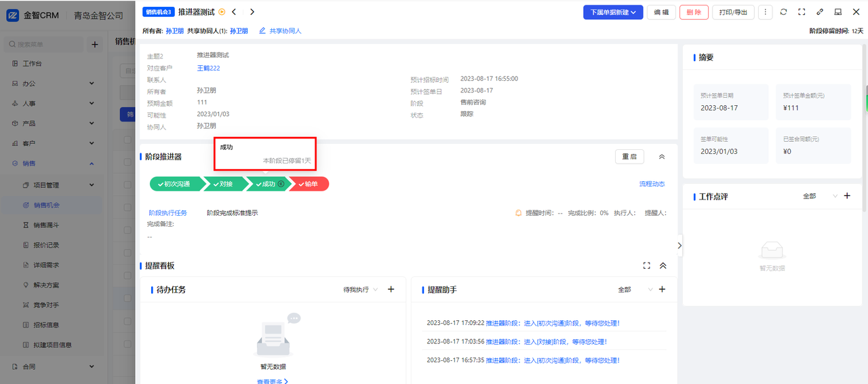This screenshot has width=868, height=384.
Task: Go to previous record with left arrow
Action: [x=234, y=12]
